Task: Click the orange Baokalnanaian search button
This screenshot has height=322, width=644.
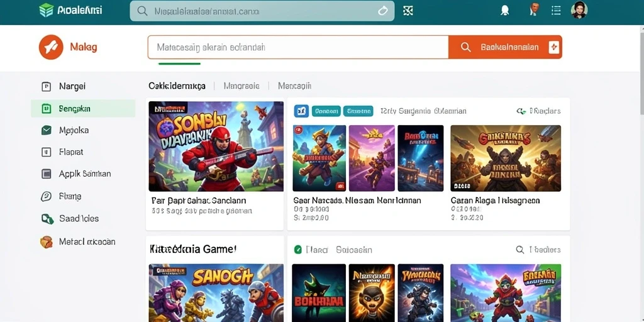Action: coord(505,47)
